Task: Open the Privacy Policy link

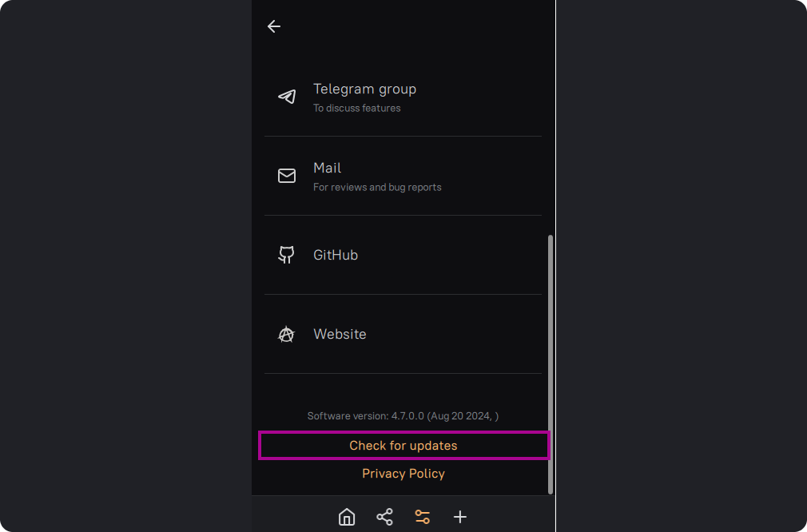Action: pyautogui.click(x=403, y=474)
